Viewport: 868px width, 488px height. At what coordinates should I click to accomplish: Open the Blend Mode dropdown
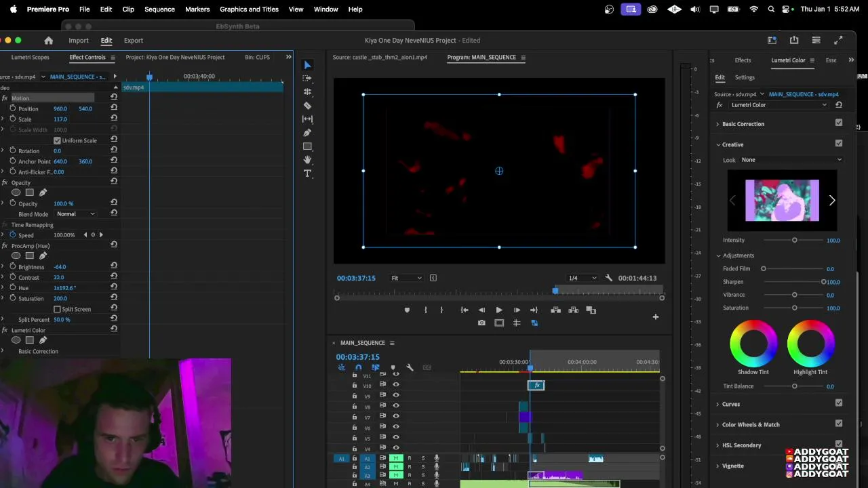76,214
